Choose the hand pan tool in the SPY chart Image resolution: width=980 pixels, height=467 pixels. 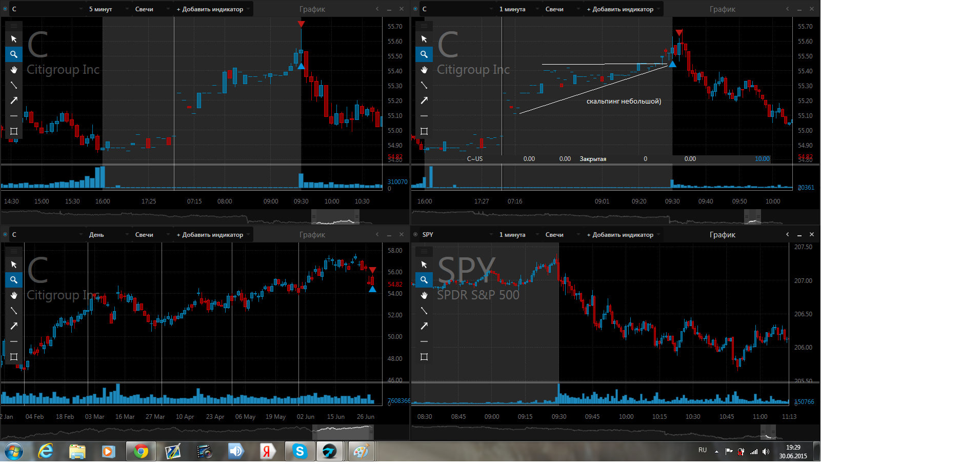click(x=424, y=295)
